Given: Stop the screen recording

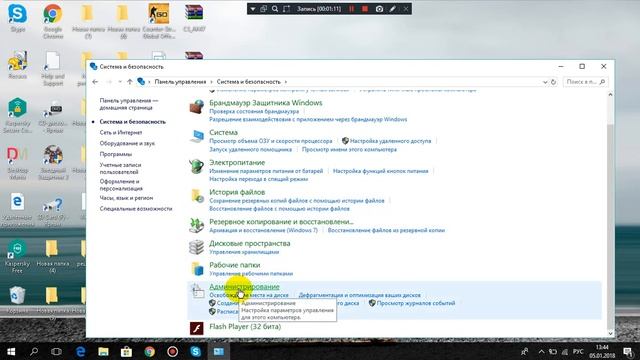Looking at the screenshot, I should (x=365, y=9).
